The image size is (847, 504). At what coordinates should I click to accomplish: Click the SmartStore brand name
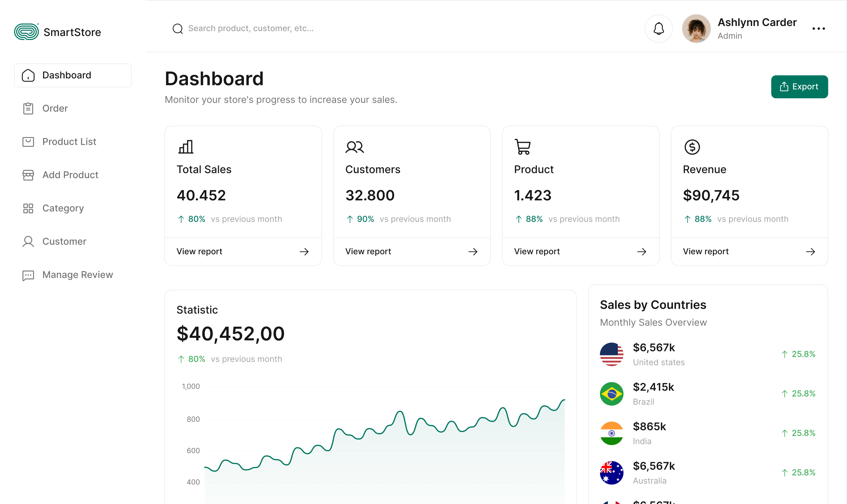click(x=72, y=32)
